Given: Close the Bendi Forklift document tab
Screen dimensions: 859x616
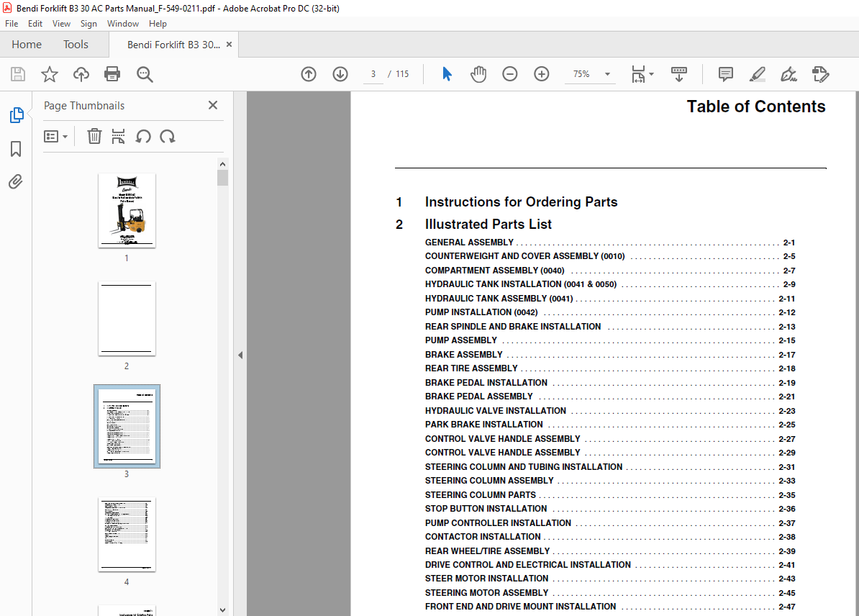Looking at the screenshot, I should (x=229, y=45).
